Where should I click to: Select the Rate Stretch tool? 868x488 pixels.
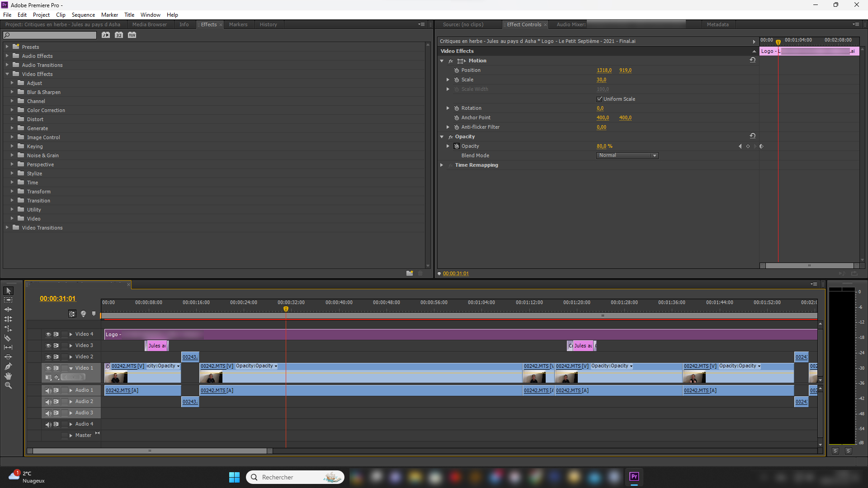pos(8,328)
